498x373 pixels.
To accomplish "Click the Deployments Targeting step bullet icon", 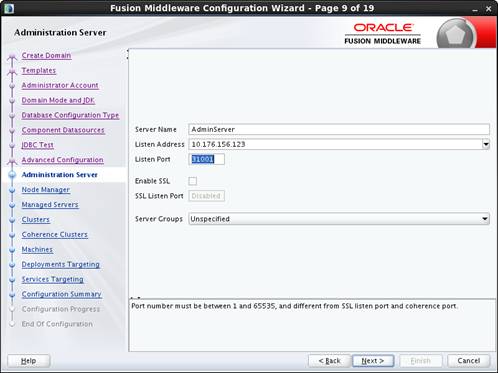I will (x=12, y=265).
